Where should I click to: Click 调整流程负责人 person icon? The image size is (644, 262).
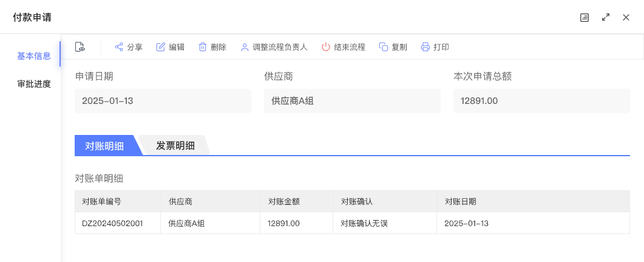point(245,47)
